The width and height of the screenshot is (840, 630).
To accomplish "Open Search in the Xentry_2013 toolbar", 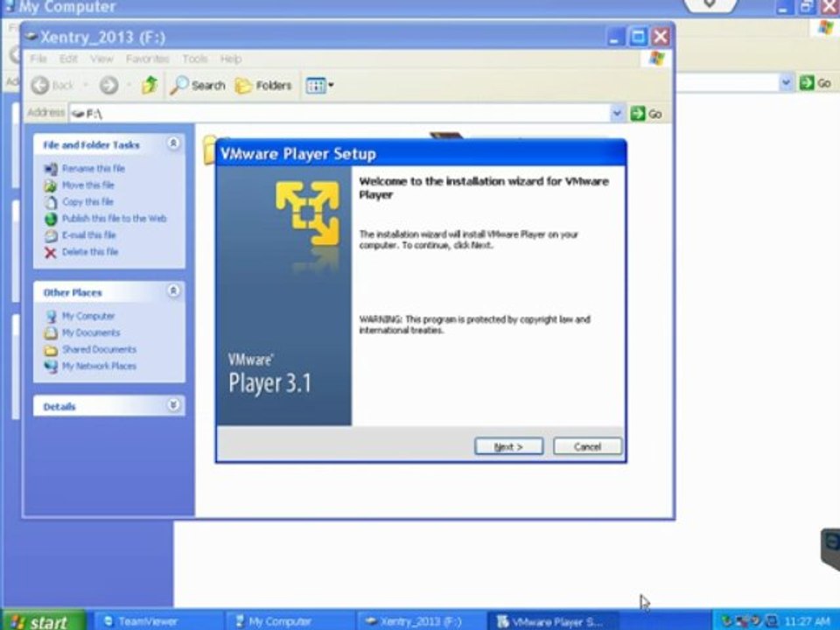I will [198, 85].
